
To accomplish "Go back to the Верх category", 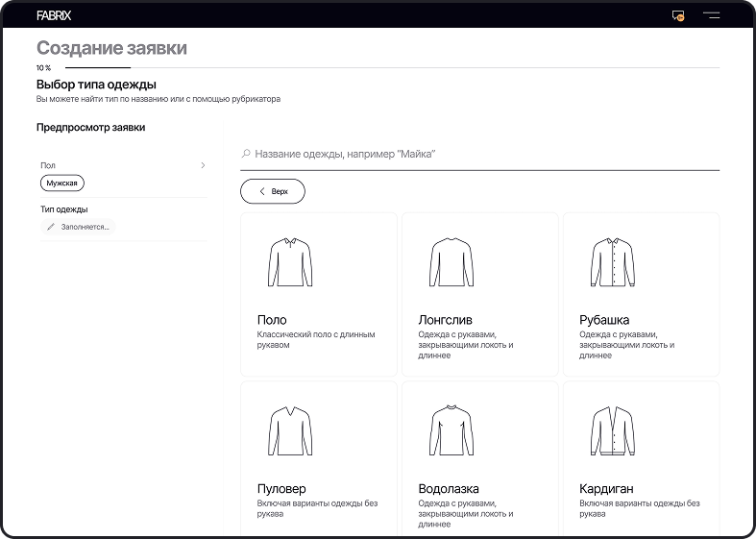I will (273, 191).
